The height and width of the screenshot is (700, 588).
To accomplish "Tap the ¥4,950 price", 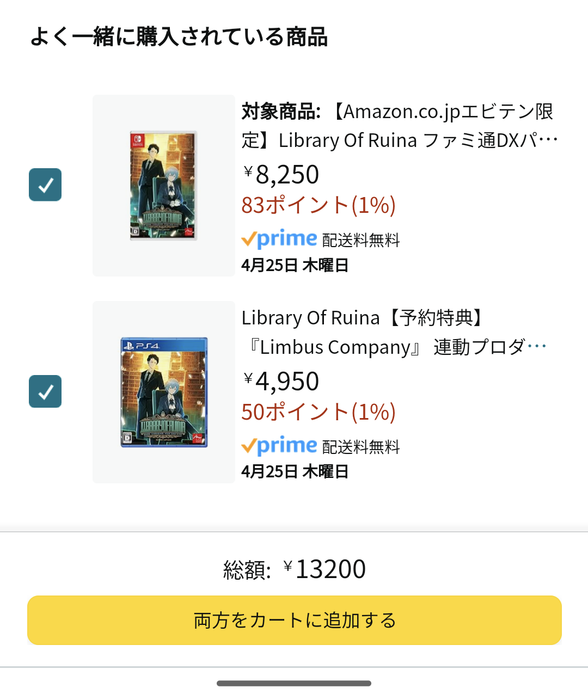I will (281, 381).
